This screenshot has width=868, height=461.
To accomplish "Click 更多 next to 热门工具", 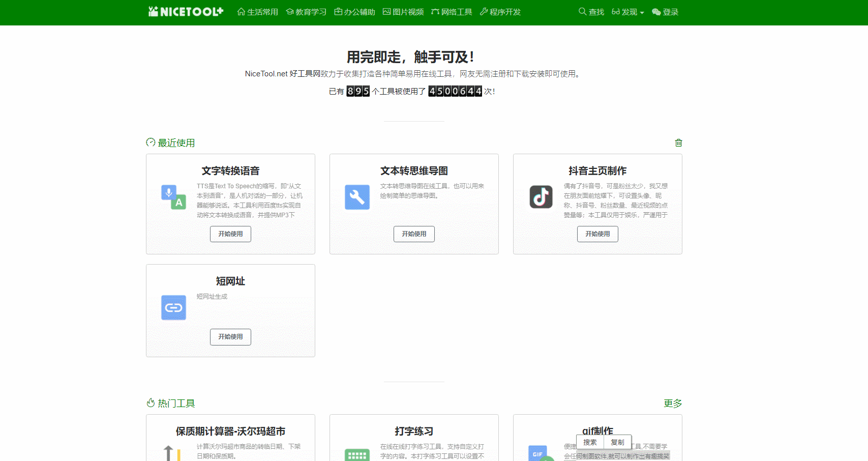I will coord(674,403).
